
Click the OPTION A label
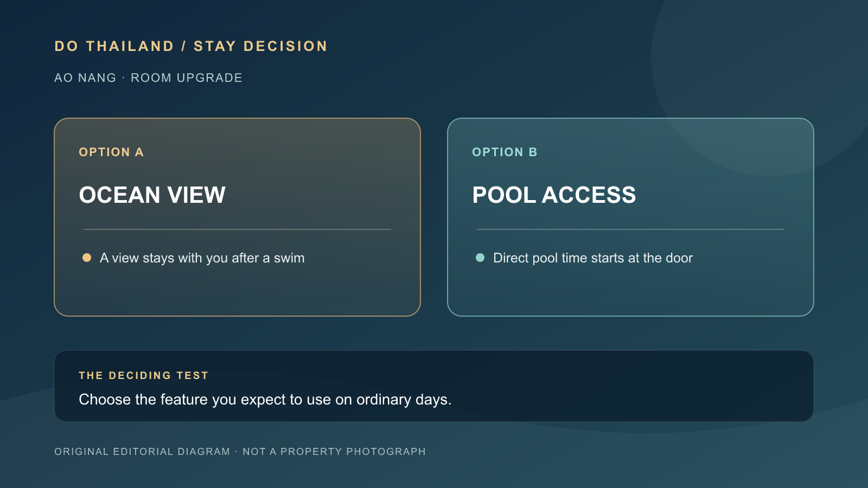111,152
